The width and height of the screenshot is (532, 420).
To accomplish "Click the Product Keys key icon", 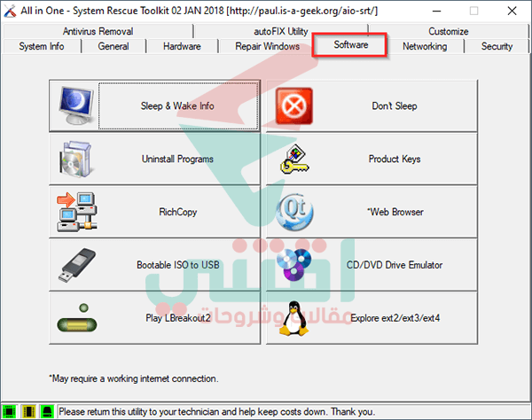I will click(293, 159).
